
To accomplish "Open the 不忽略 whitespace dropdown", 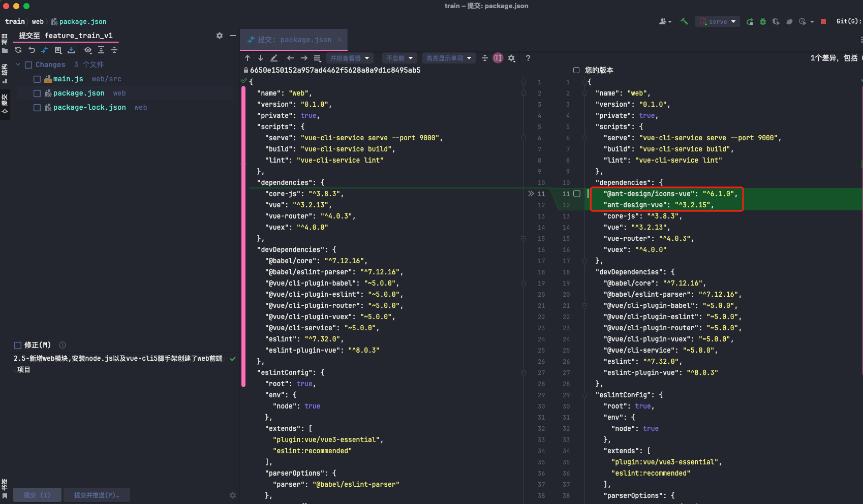I will click(x=399, y=58).
